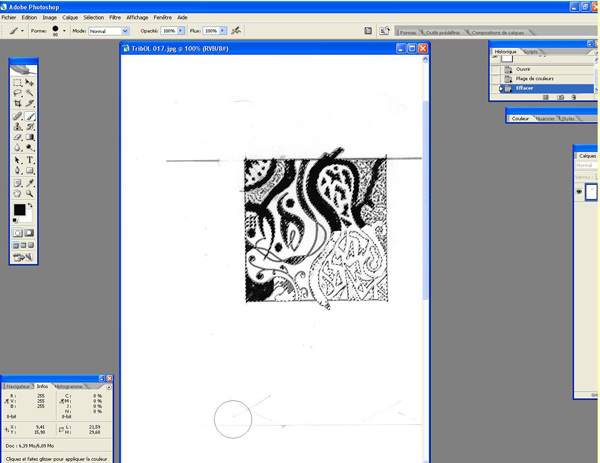
Task: Reset default foreground and background colors
Action: [15, 220]
